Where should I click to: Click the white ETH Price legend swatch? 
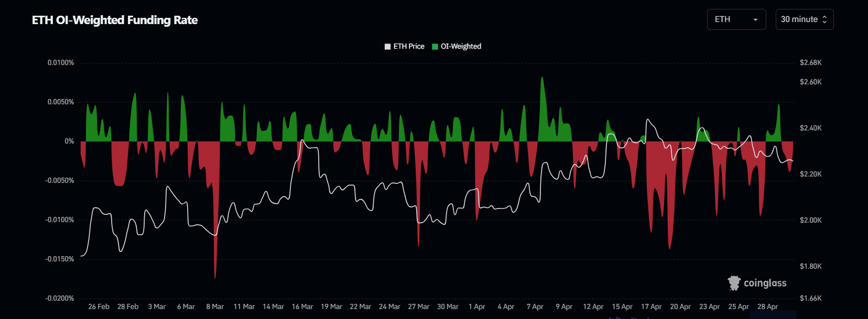[388, 47]
